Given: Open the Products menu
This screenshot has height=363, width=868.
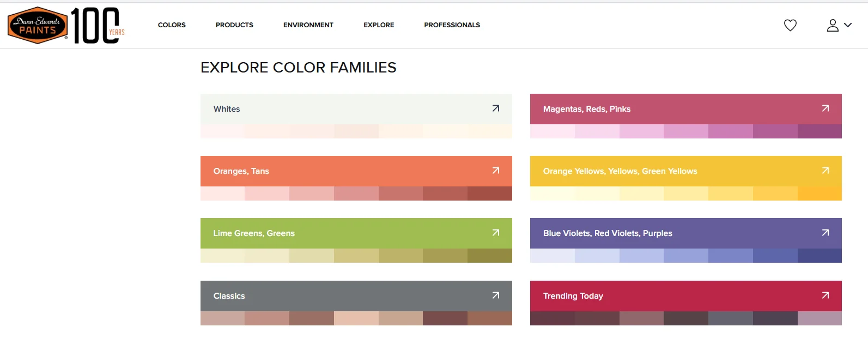Looking at the screenshot, I should click(x=234, y=25).
